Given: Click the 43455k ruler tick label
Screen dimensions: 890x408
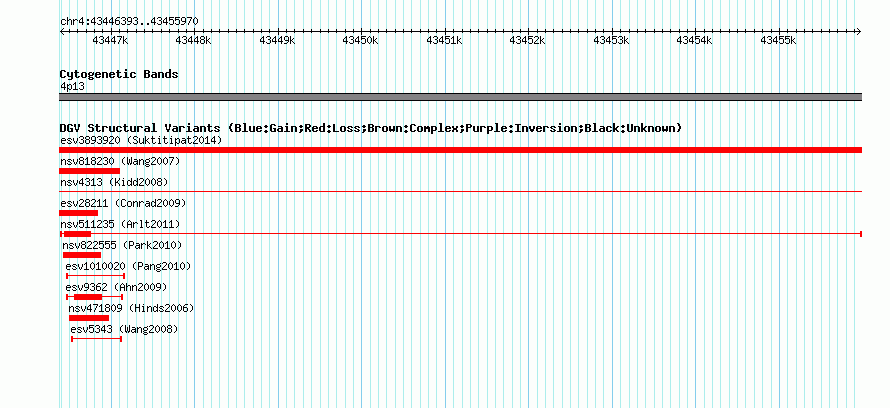Looking at the screenshot, I should (x=779, y=40).
